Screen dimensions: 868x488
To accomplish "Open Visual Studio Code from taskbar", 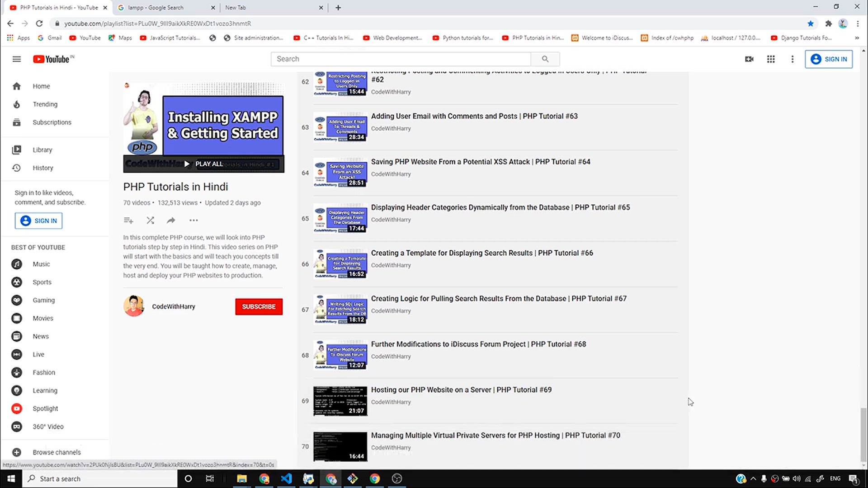I will coord(286,479).
